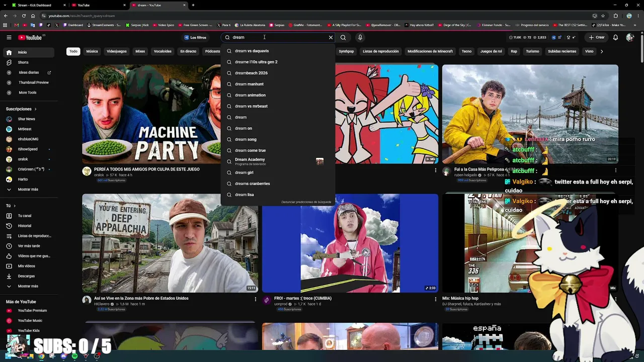This screenshot has width=644, height=362.
Task: Focus the search field containing dream
Action: click(278, 37)
